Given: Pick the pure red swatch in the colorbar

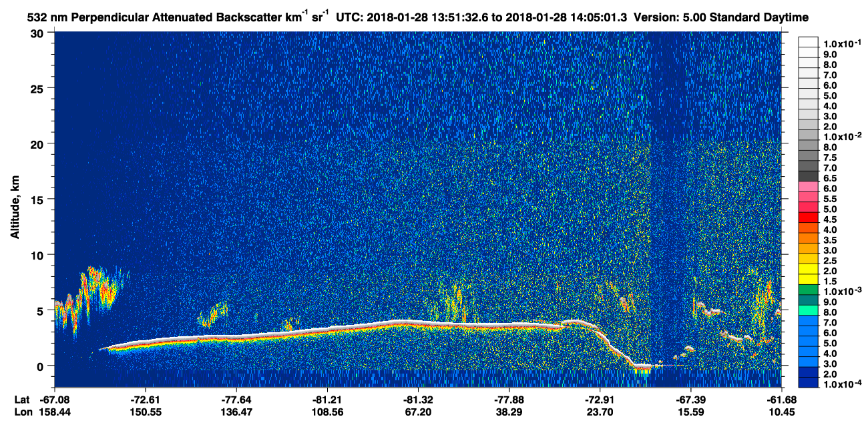Looking at the screenshot, I should point(808,217).
